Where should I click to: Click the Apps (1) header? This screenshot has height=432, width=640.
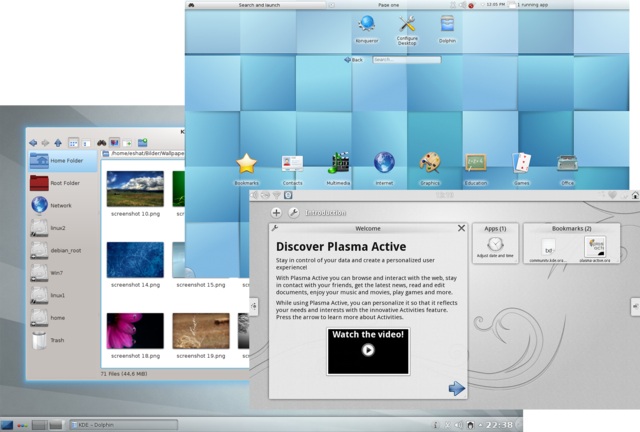coord(495,229)
